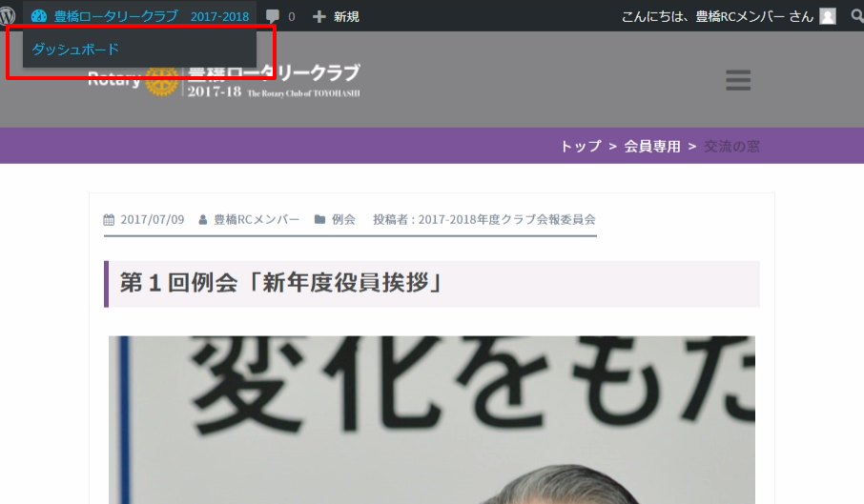This screenshot has width=864, height=504.
Task: Select ダッシュボード from the dropdown menu
Action: 76,49
